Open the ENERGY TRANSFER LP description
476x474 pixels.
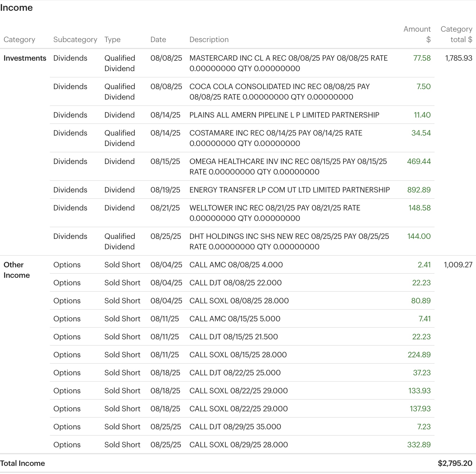(x=290, y=190)
